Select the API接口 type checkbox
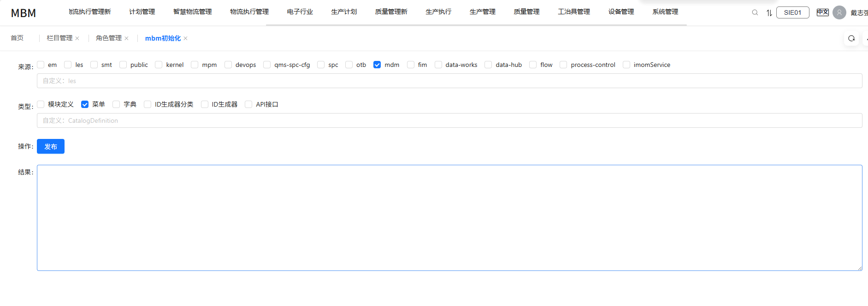The image size is (868, 306). pyautogui.click(x=248, y=104)
